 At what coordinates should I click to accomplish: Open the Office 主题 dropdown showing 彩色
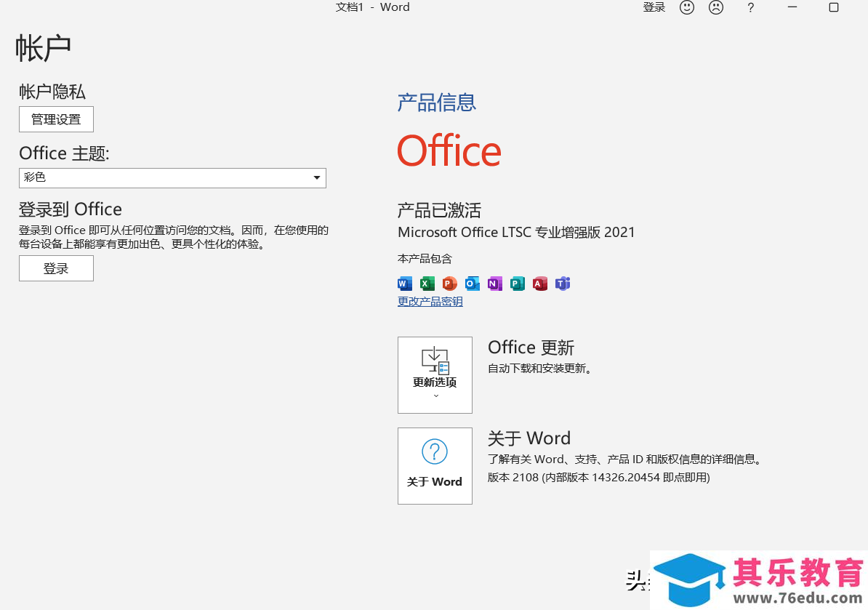(173, 177)
